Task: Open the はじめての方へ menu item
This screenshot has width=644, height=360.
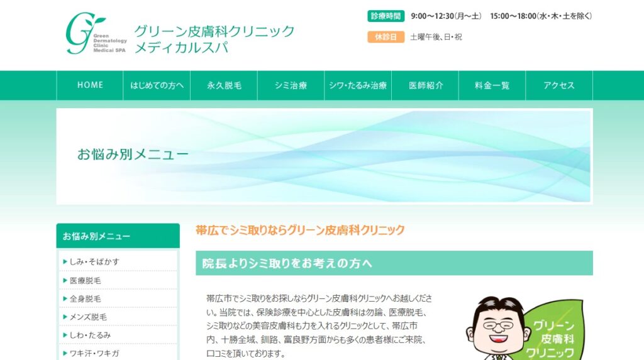Action: (x=157, y=85)
